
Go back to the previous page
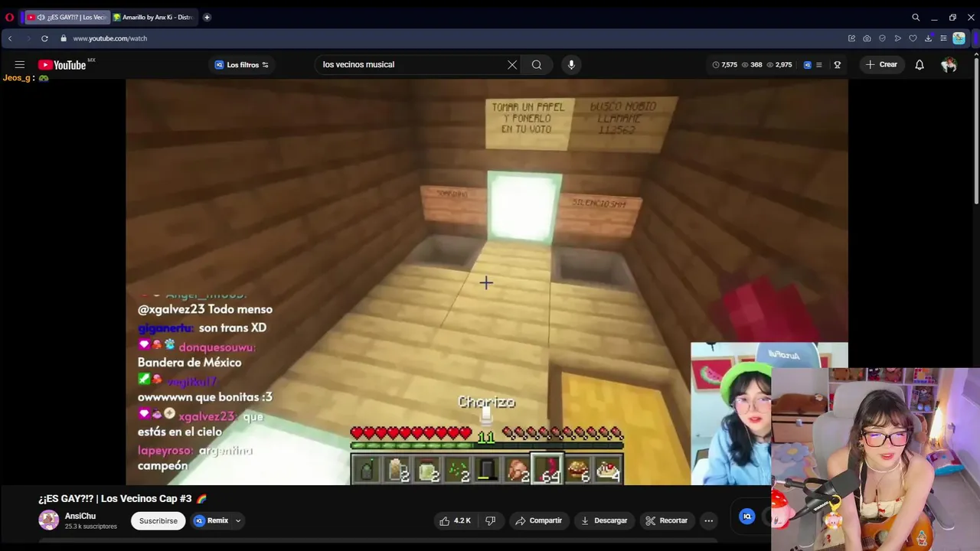point(10,38)
